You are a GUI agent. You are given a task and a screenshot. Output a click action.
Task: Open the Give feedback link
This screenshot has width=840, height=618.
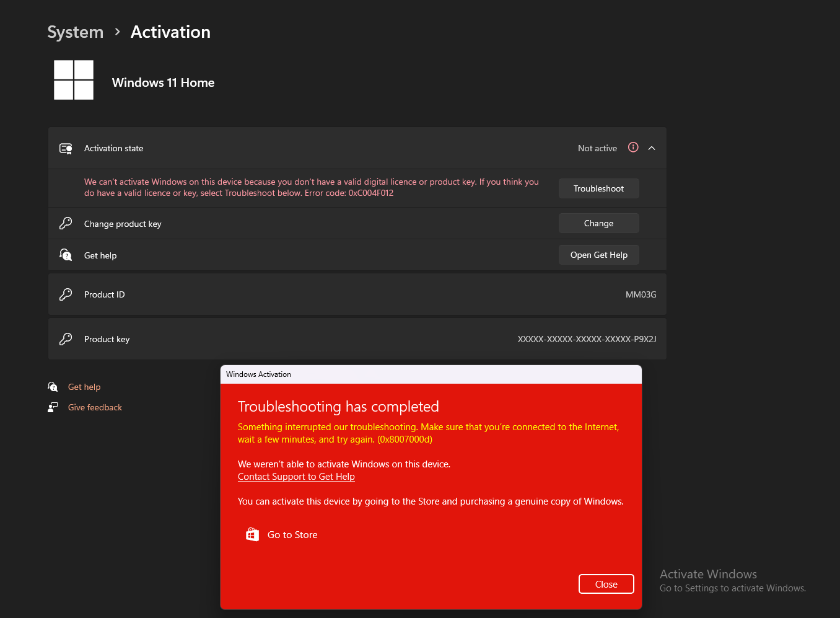95,407
